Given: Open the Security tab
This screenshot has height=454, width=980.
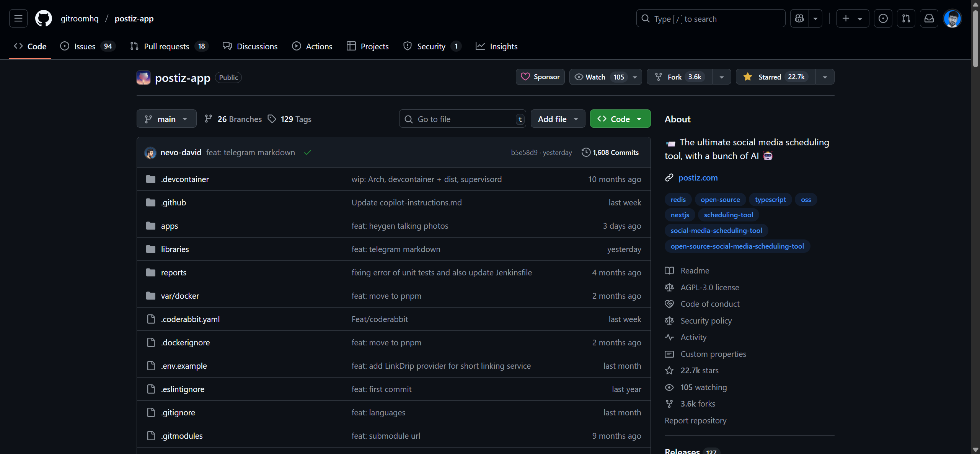Looking at the screenshot, I should coord(432,46).
